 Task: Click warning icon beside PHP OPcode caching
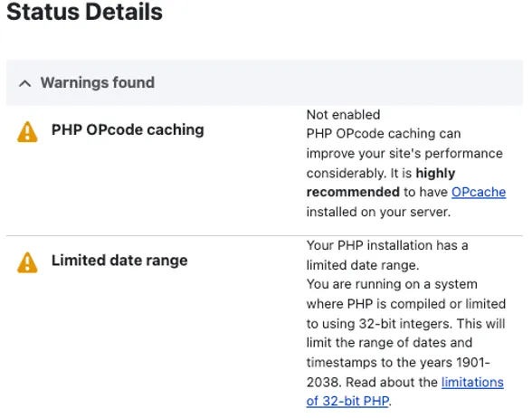pos(27,132)
